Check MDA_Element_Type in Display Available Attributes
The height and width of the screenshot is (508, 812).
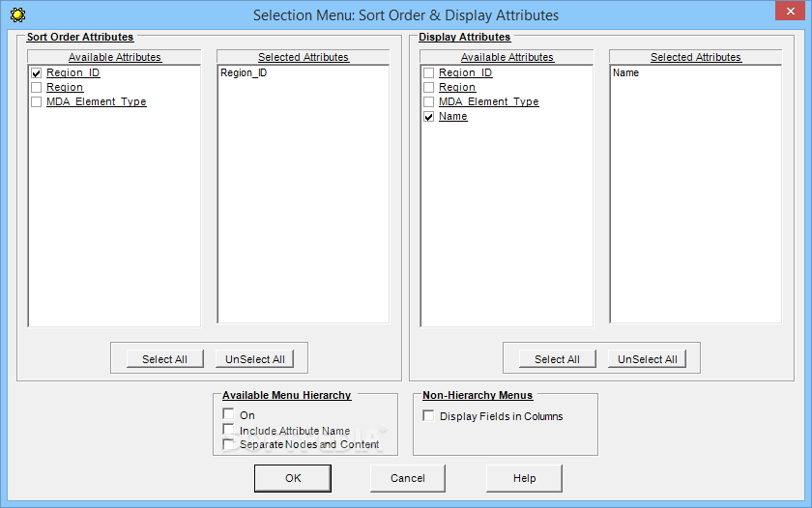coord(429,102)
